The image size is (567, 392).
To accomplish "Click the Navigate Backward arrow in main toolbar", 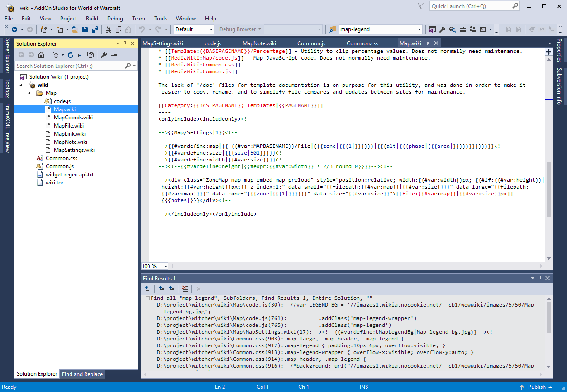I will coord(14,29).
